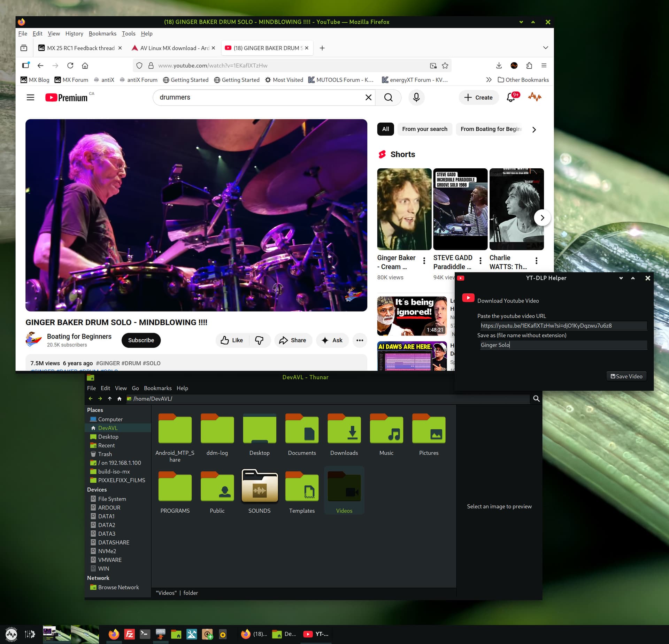Image resolution: width=669 pixels, height=644 pixels.
Task: Open the YouTube hamburger guide menu
Action: [x=30, y=97]
